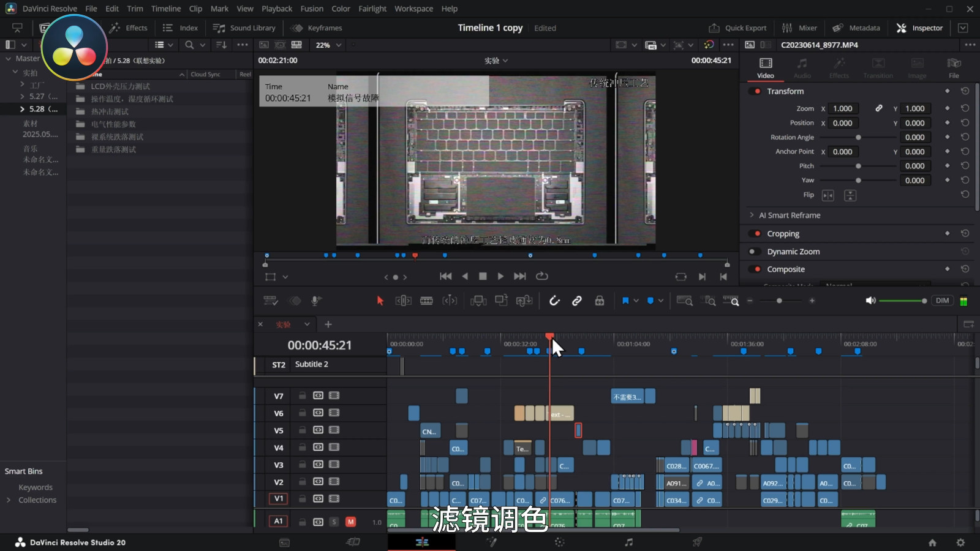The height and width of the screenshot is (551, 980).
Task: Open the media pool search options dropdown
Action: [202, 45]
